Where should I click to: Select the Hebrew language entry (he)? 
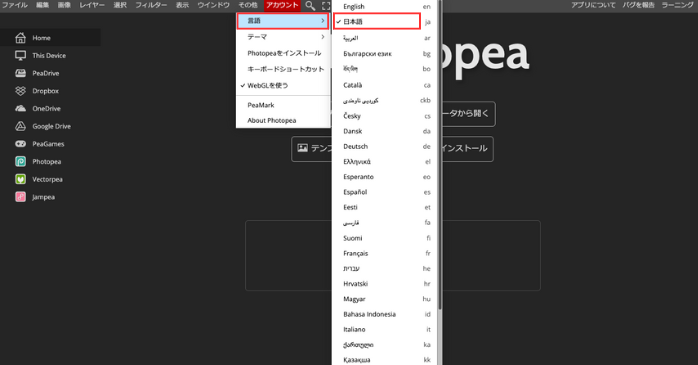[385, 268]
